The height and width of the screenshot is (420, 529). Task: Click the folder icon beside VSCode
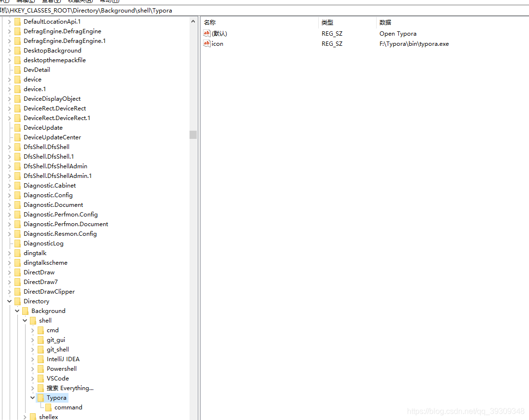[x=41, y=379]
